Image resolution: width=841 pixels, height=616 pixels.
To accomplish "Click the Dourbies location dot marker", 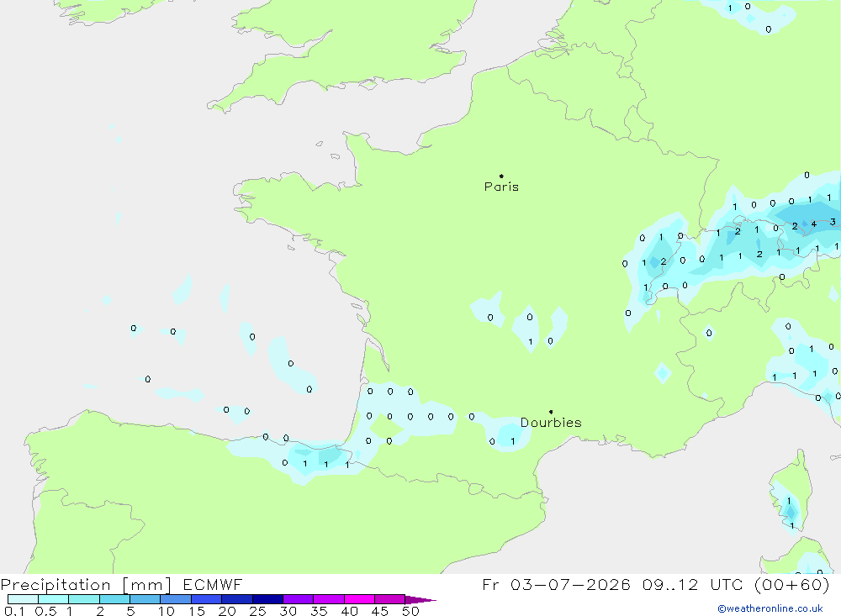I will pos(551,412).
